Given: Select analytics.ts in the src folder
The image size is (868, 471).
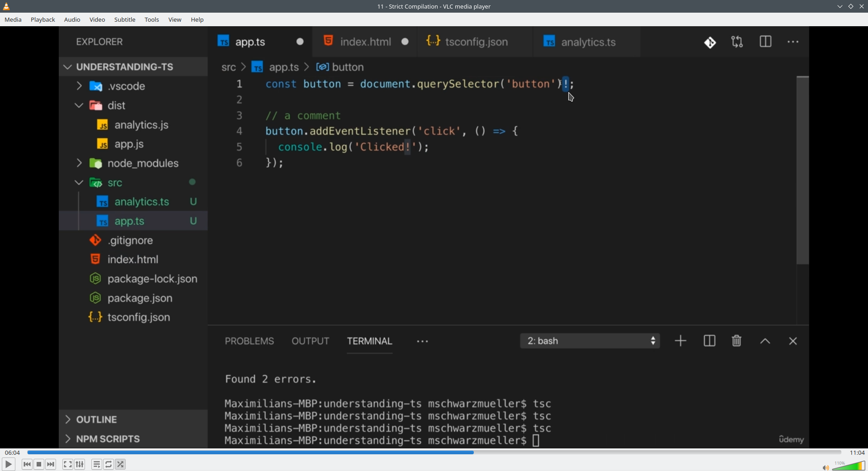Looking at the screenshot, I should (133, 202).
